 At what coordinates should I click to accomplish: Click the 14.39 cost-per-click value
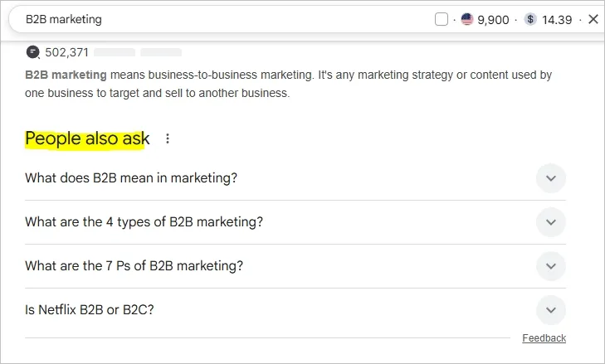[557, 19]
